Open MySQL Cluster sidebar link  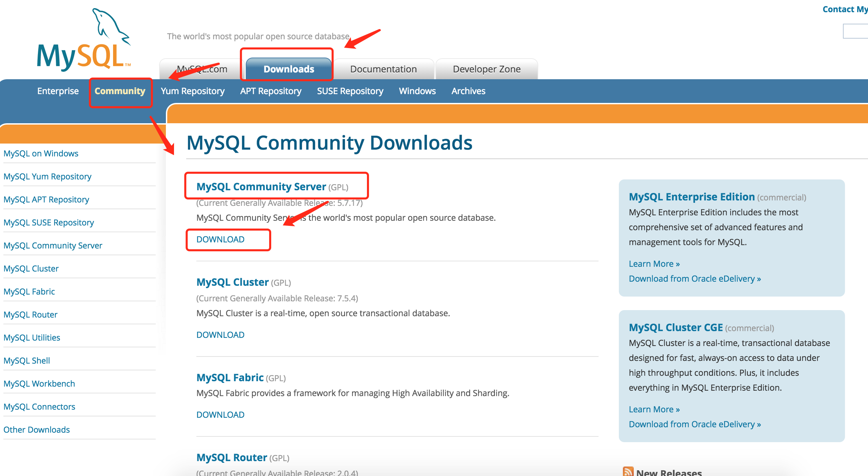point(31,268)
